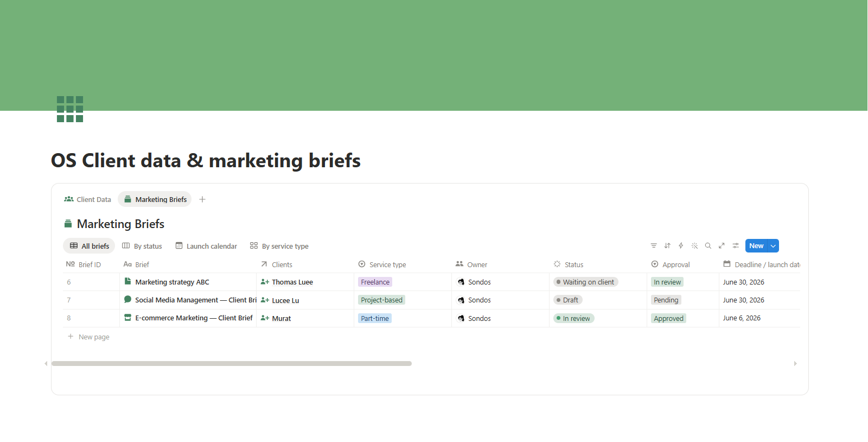Image resolution: width=868 pixels, height=442 pixels.
Task: Click the left scroll arrow of table
Action: pyautogui.click(x=46, y=363)
